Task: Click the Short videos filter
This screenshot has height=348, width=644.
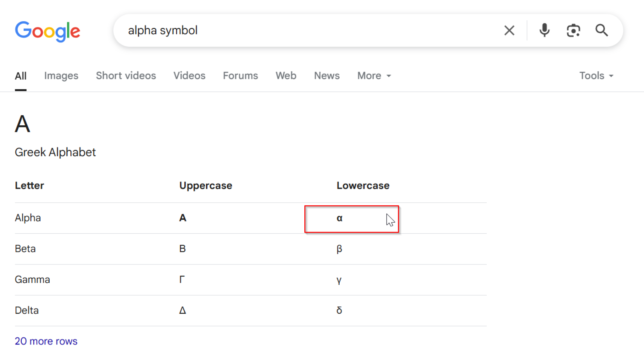Action: 126,76
